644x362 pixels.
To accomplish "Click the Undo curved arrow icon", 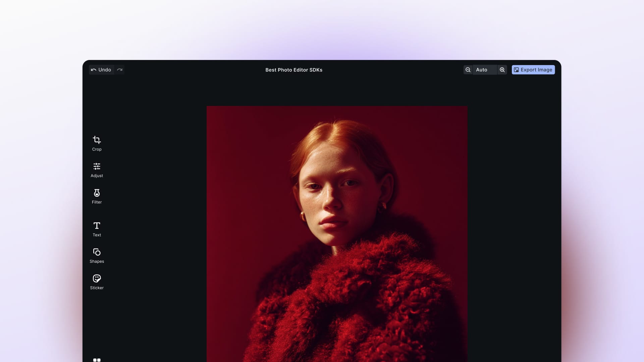I will 94,69.
